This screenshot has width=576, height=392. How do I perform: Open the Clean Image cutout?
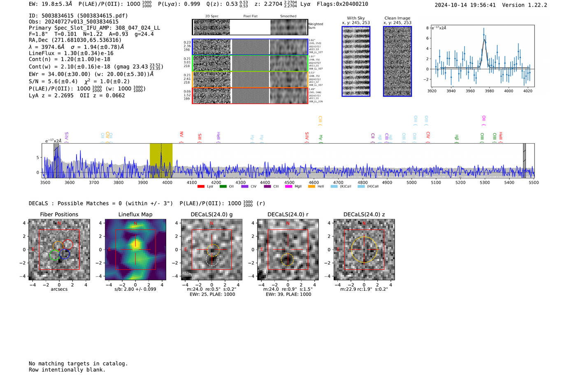[x=397, y=61]
